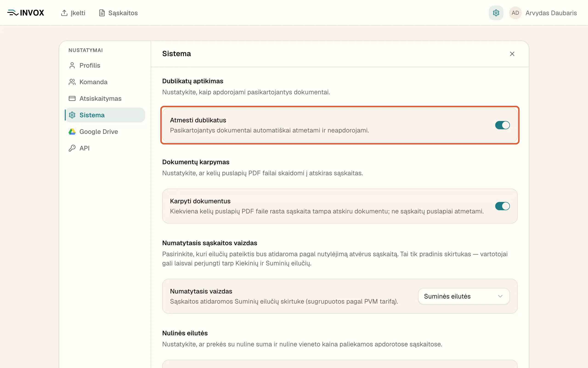The image size is (588, 368).
Task: Click the Atsiskaitymas card icon
Action: [x=72, y=99]
